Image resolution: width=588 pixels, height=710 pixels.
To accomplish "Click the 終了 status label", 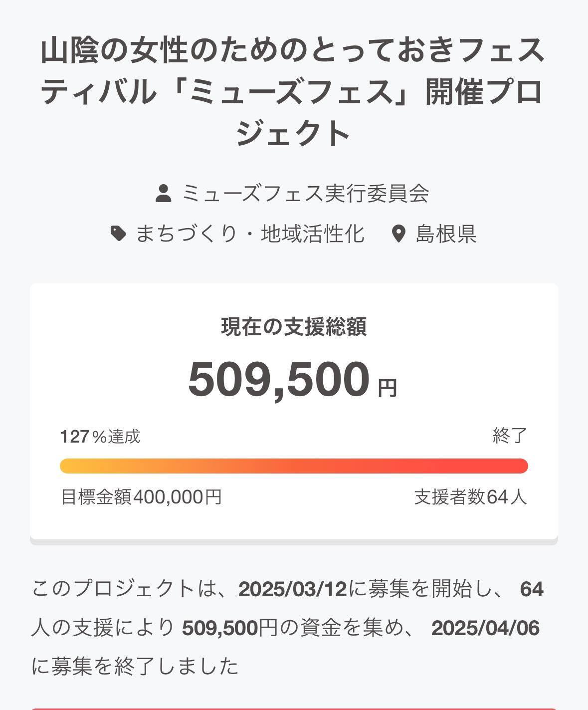I will pos(510,436).
